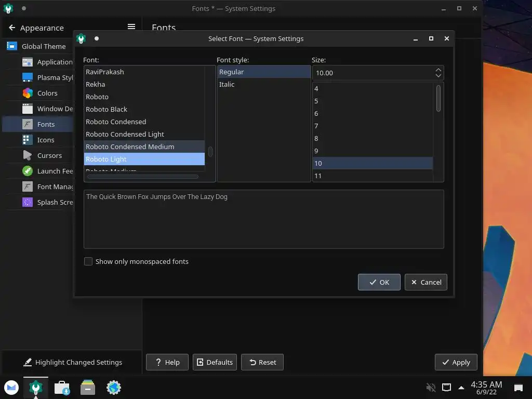This screenshot has height=399, width=532.
Task: Launch the Discover software store
Action: coord(62,388)
